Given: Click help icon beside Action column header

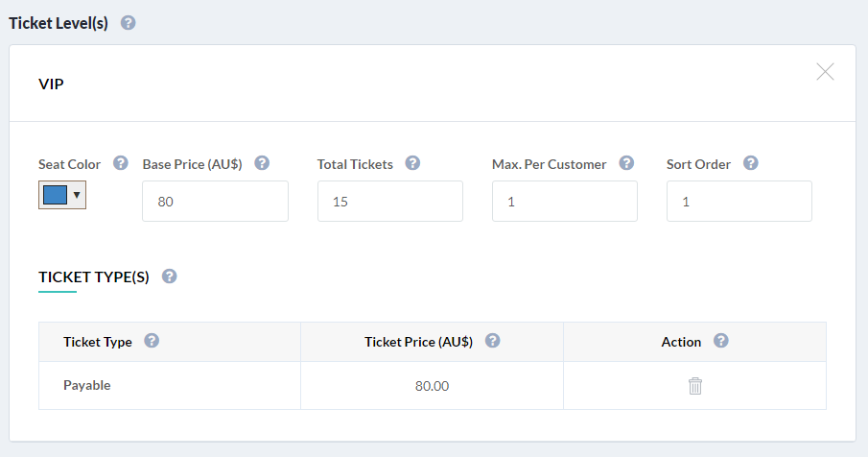Looking at the screenshot, I should 720,341.
